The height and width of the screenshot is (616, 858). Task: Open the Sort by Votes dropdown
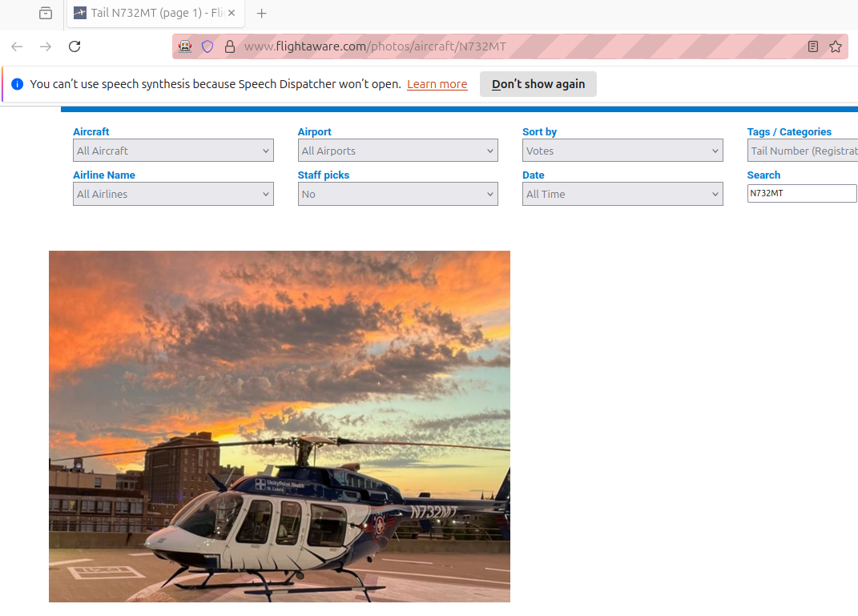pos(622,151)
